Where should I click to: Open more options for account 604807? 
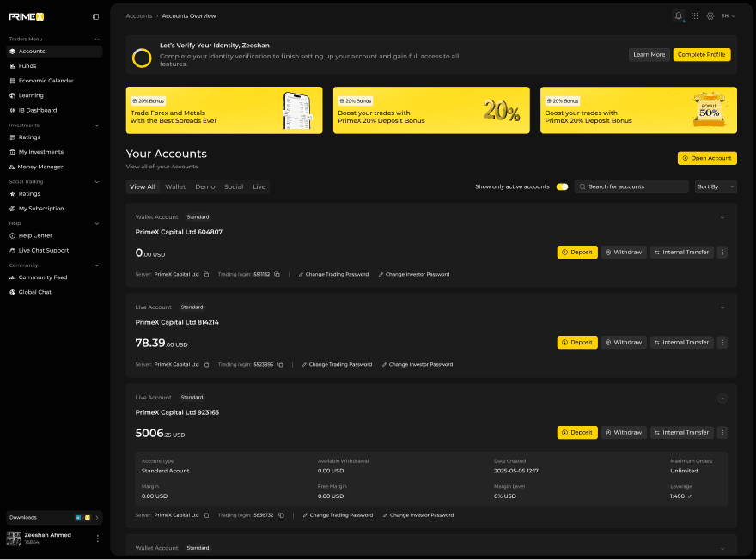tap(722, 252)
